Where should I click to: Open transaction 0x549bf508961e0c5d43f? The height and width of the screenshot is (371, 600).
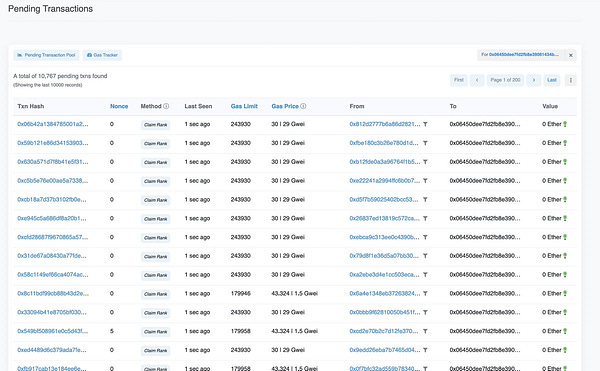(53, 331)
